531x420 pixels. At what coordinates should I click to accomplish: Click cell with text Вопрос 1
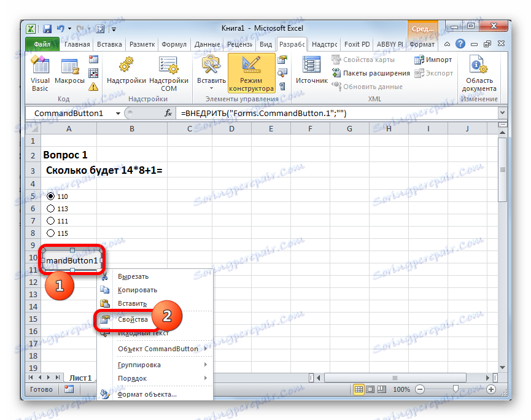pyautogui.click(x=69, y=155)
